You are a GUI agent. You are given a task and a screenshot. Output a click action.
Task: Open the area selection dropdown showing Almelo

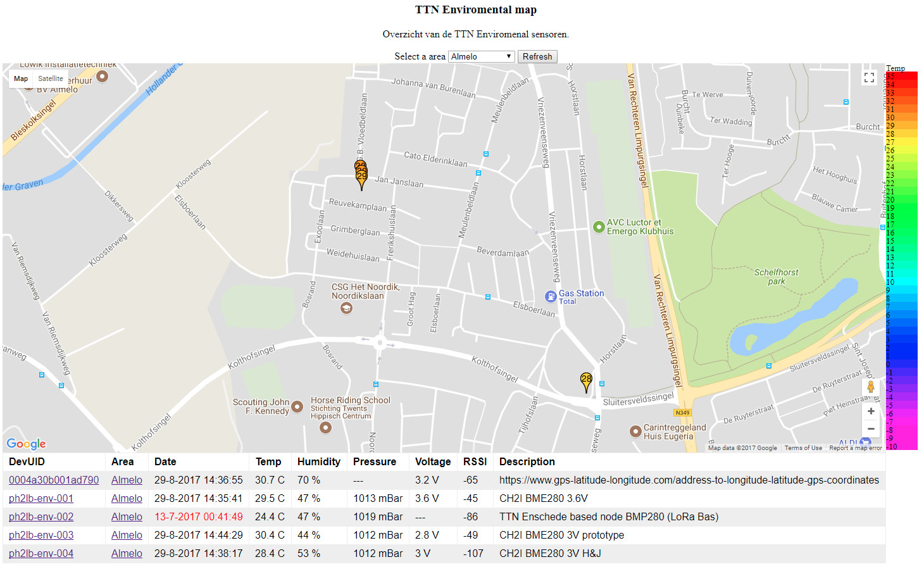coord(482,56)
